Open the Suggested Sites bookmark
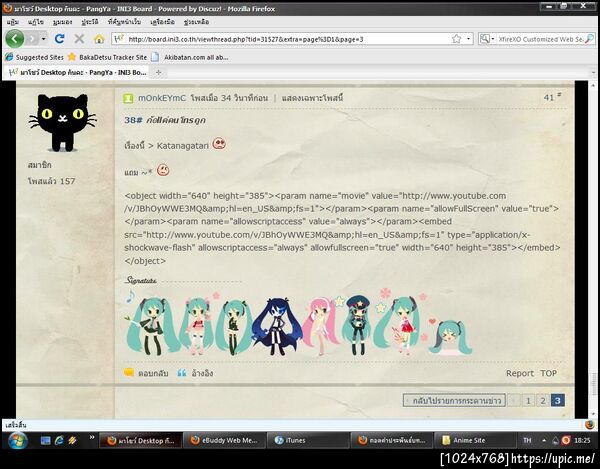 point(34,57)
